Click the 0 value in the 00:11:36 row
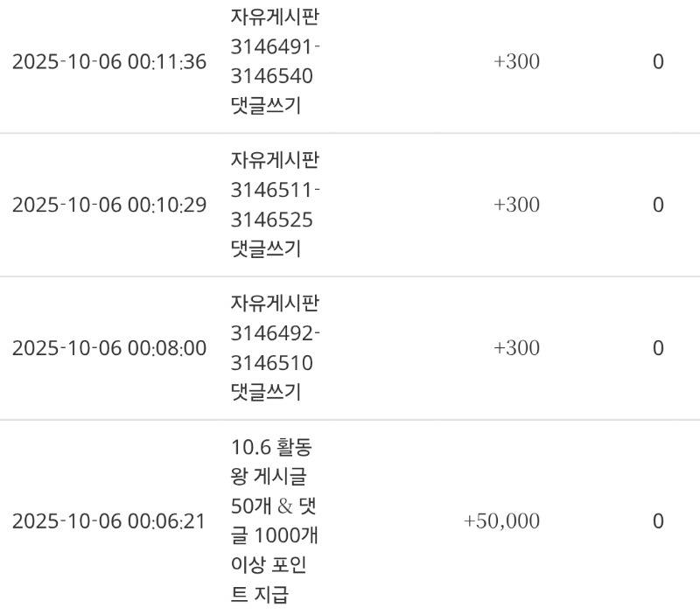This screenshot has height=615, width=700. (x=658, y=62)
